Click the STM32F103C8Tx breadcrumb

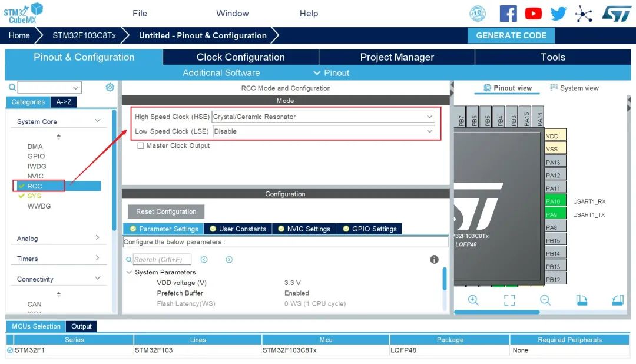point(84,35)
